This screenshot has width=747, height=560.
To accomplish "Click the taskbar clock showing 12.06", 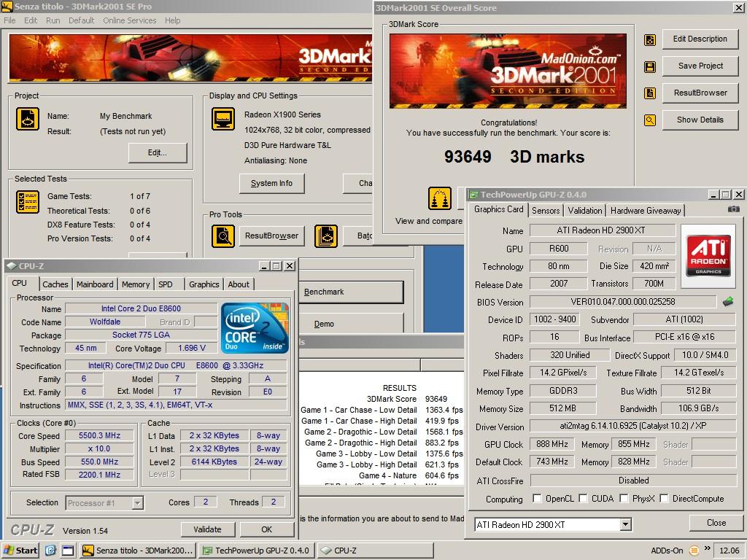I will click(729, 551).
